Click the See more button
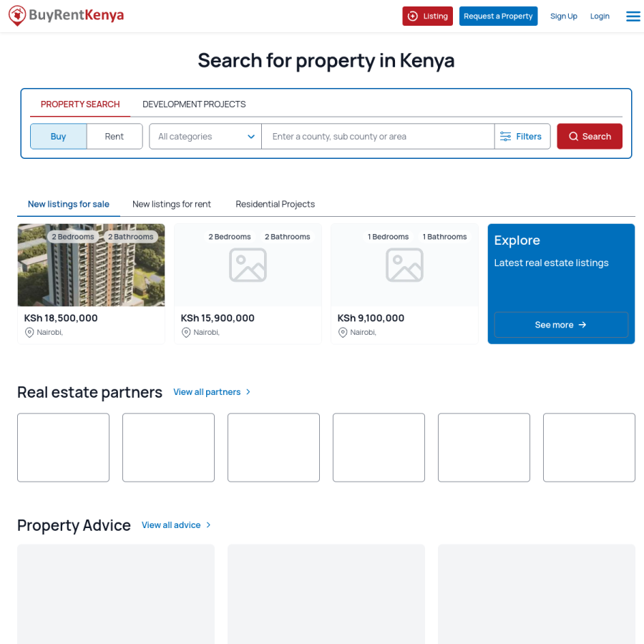This screenshot has height=644, width=644. point(561,325)
